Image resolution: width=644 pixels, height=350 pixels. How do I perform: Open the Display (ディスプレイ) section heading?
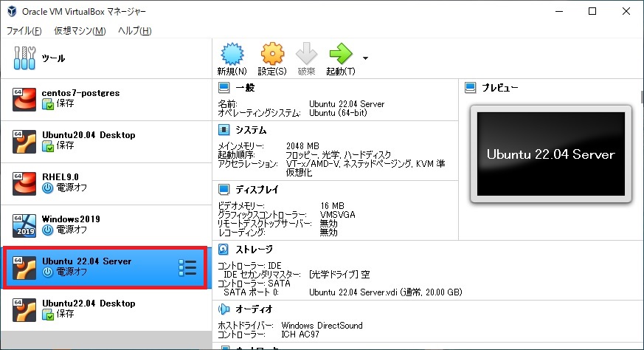tap(257, 190)
